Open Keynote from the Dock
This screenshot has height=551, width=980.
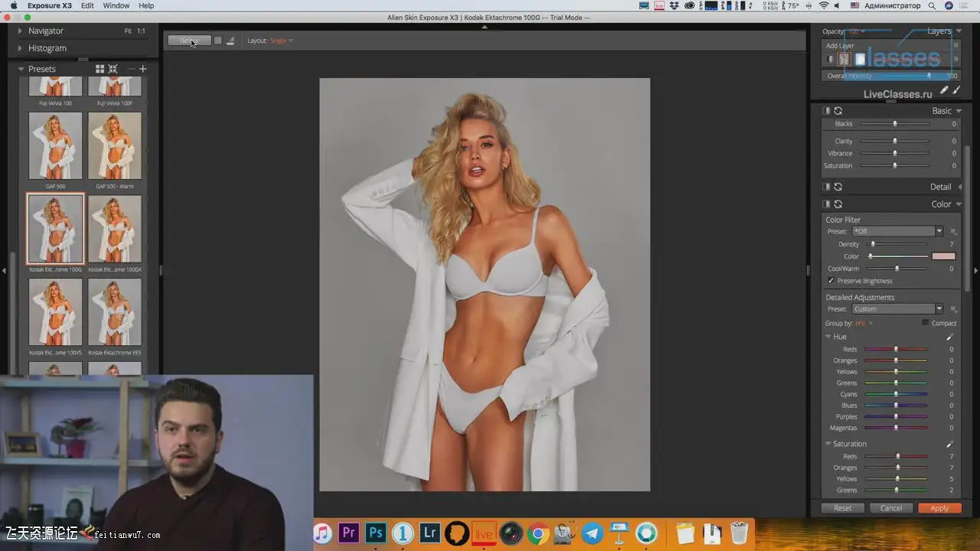coord(619,533)
